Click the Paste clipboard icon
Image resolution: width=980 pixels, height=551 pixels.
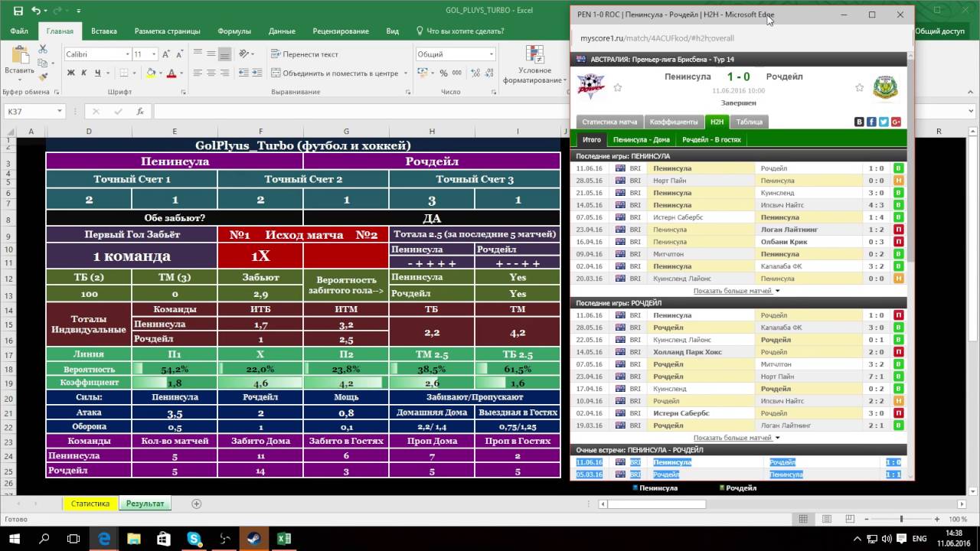(x=19, y=56)
